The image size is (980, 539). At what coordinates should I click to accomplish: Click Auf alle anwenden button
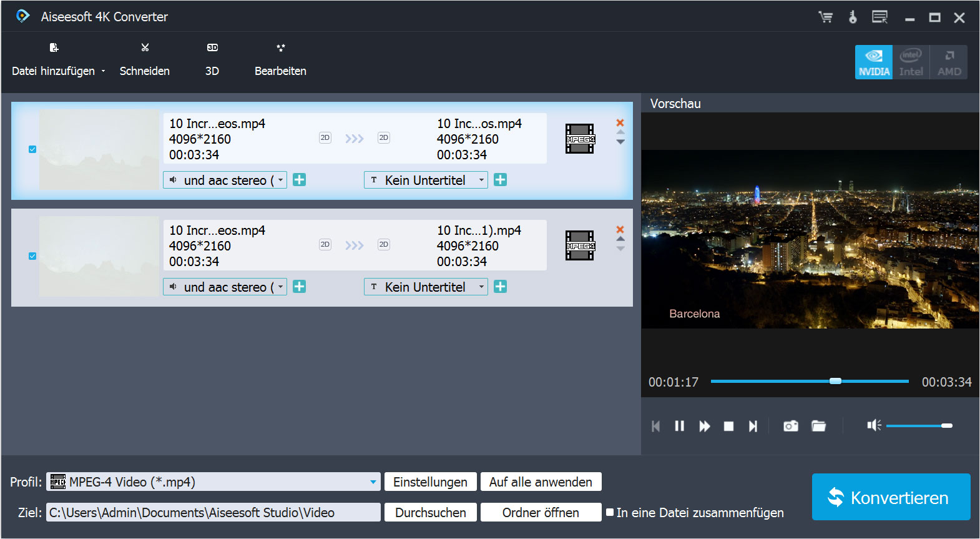click(541, 482)
